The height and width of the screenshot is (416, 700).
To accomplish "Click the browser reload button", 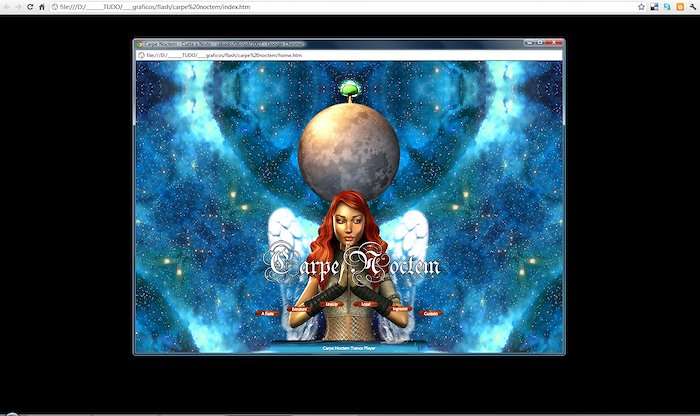I will [x=30, y=7].
